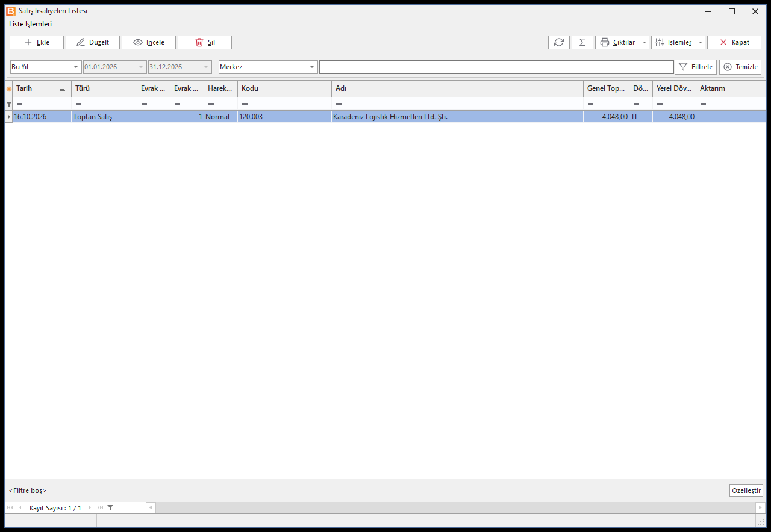Add a new record with Ekle
The width and height of the screenshot is (771, 532).
36,42
